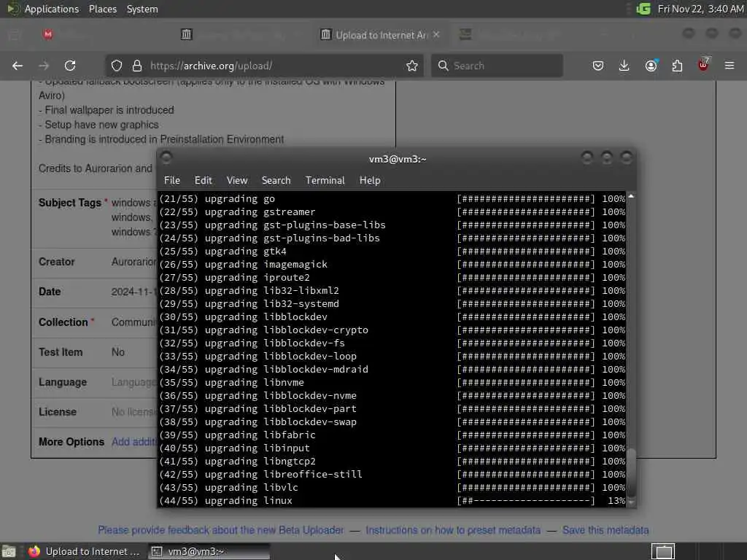
Task: Click terminal line '(21/55) upgrading go'
Action: [217, 198]
